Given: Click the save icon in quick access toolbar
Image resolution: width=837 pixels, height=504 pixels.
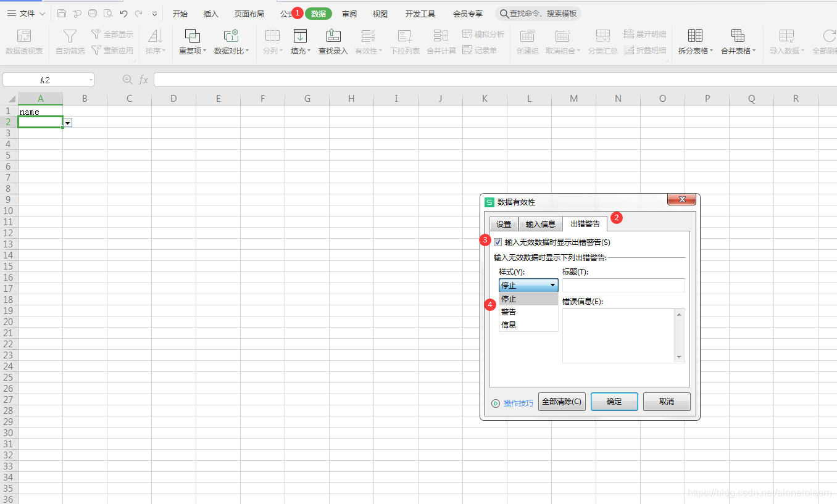Looking at the screenshot, I should (61, 14).
